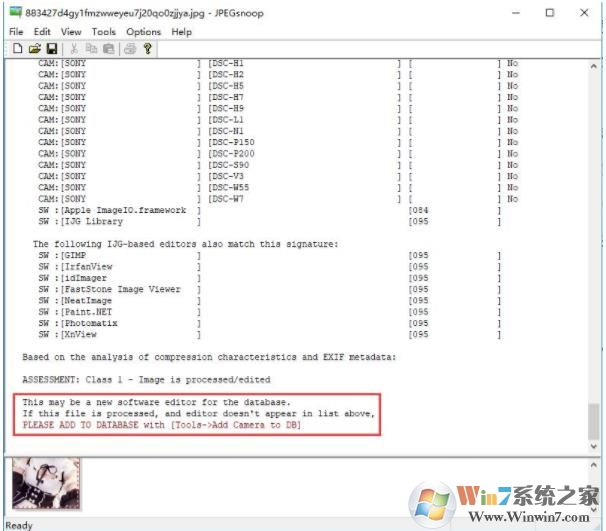Click the 'If this file is processed' line
Screen dimensions: 606x531
click(198, 414)
